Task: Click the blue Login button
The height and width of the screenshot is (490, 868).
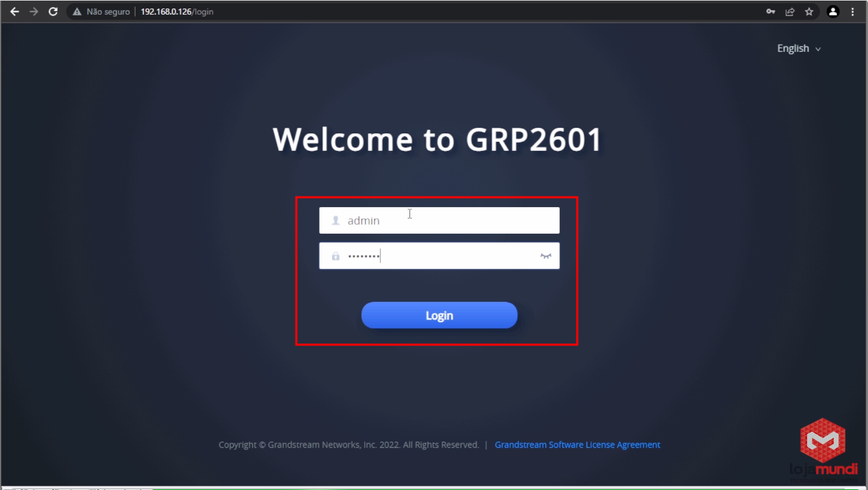Action: [439, 315]
